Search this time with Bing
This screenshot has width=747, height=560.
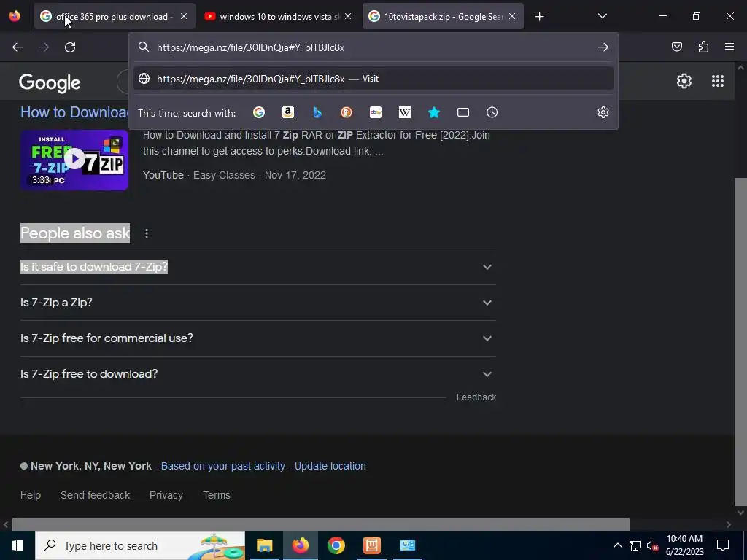[x=317, y=112]
